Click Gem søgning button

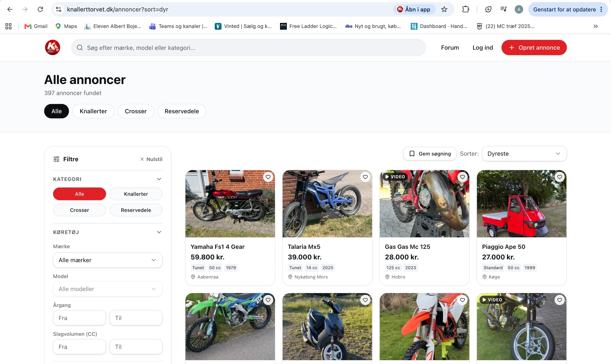click(430, 154)
